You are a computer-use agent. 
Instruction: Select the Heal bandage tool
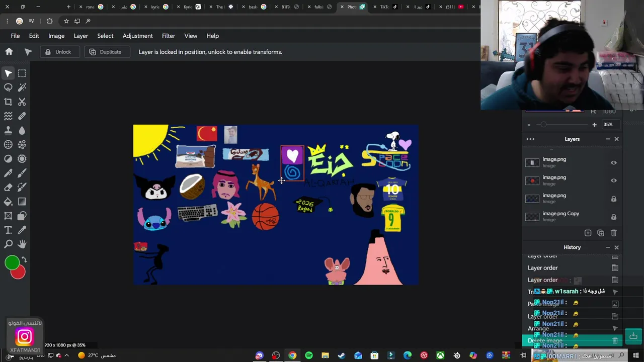coord(22,116)
